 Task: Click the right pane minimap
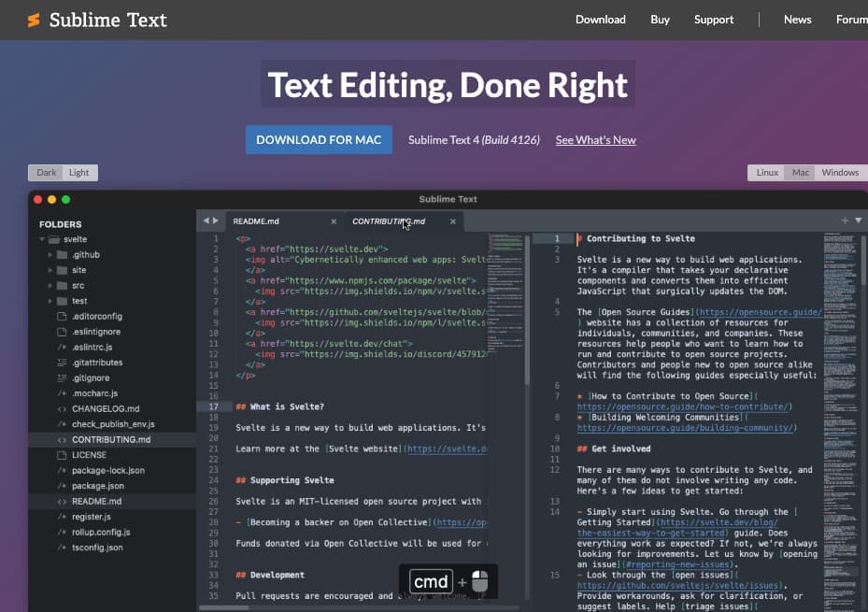click(843, 374)
